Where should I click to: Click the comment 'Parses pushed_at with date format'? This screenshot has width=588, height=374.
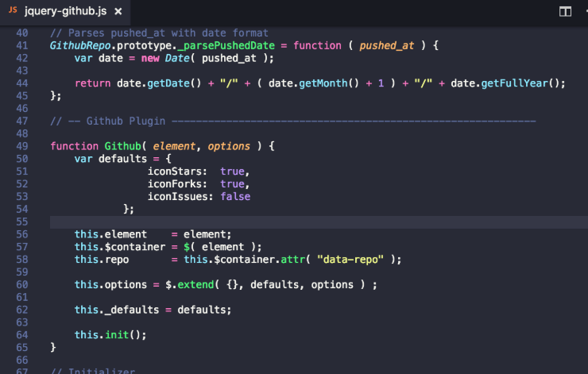160,33
